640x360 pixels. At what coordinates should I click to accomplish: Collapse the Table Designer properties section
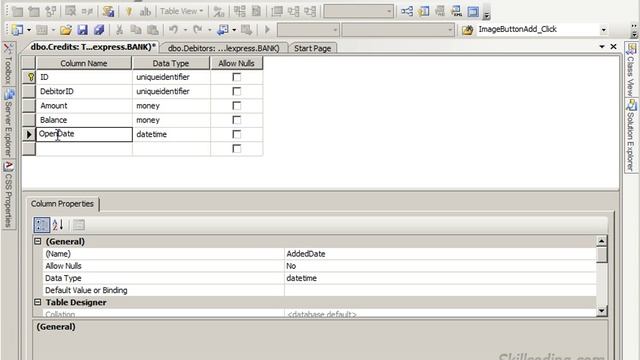point(38,302)
